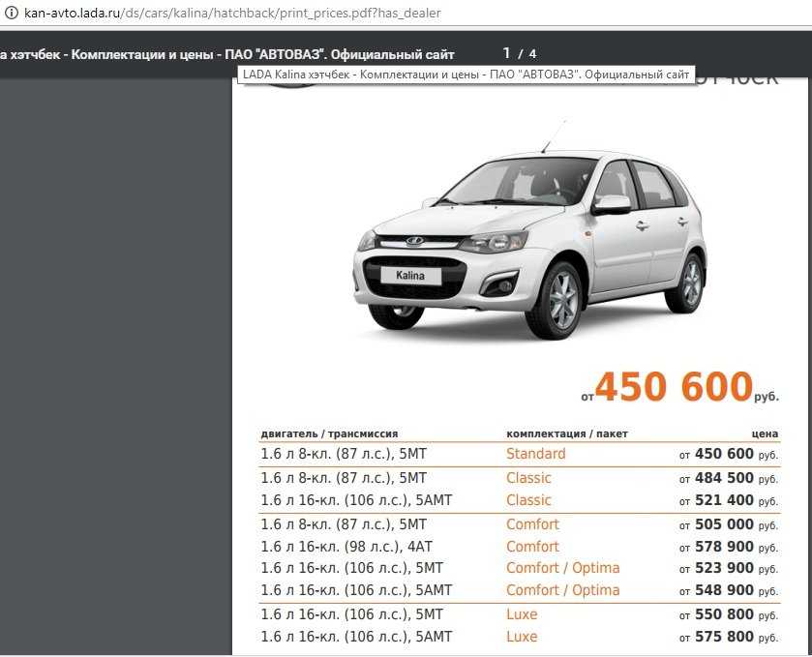The height and width of the screenshot is (657, 812).
Task: Click the engine text in the 523 900 row
Action: [352, 569]
